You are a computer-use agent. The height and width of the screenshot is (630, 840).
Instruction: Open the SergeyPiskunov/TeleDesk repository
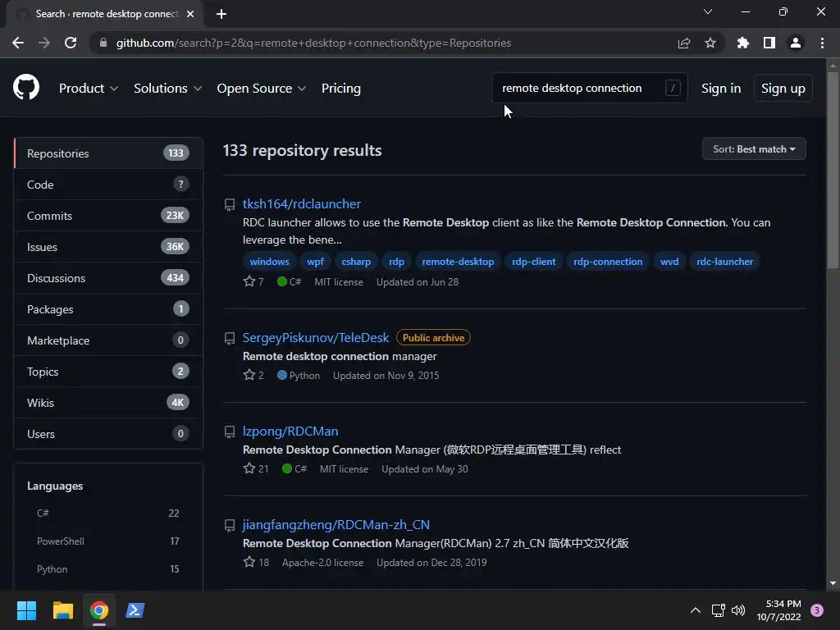pyautogui.click(x=316, y=337)
